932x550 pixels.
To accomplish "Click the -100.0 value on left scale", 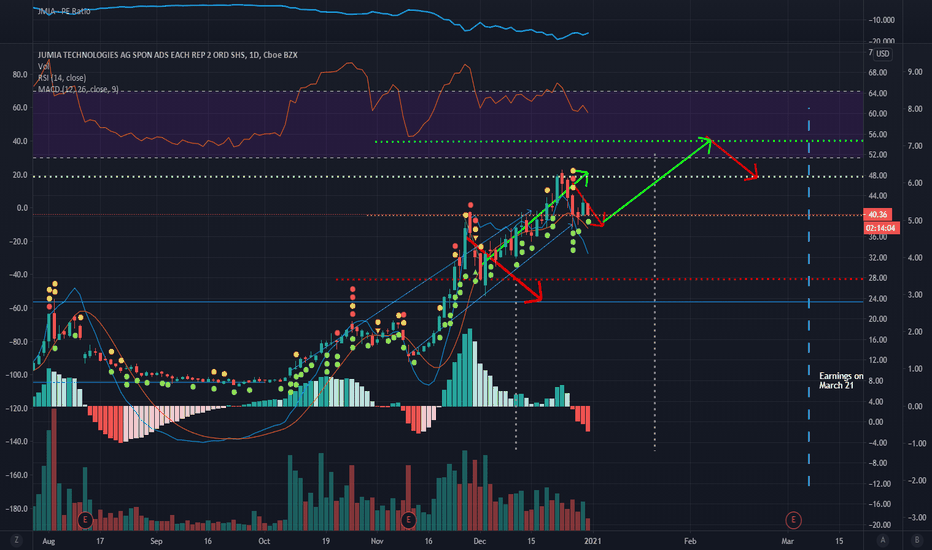I will (17, 375).
